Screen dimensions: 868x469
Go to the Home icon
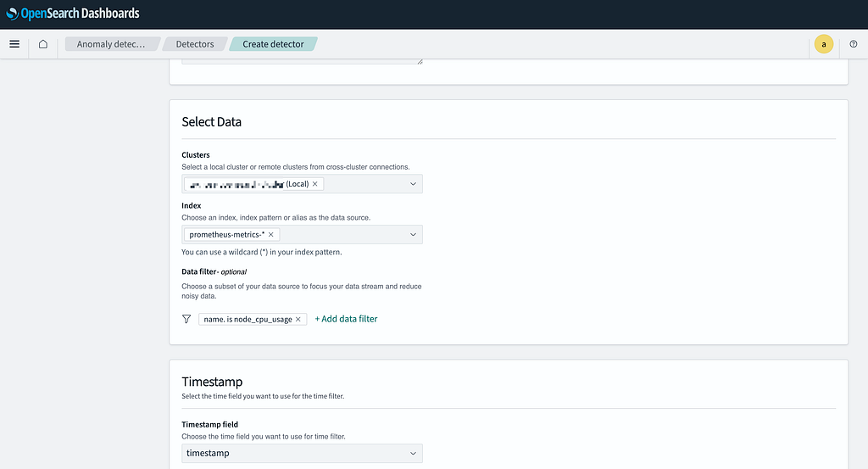tap(42, 44)
